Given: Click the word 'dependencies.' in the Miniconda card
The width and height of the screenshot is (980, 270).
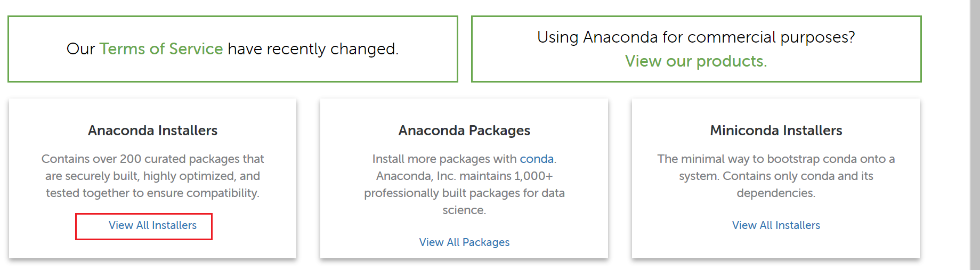Looking at the screenshot, I should click(x=776, y=193).
